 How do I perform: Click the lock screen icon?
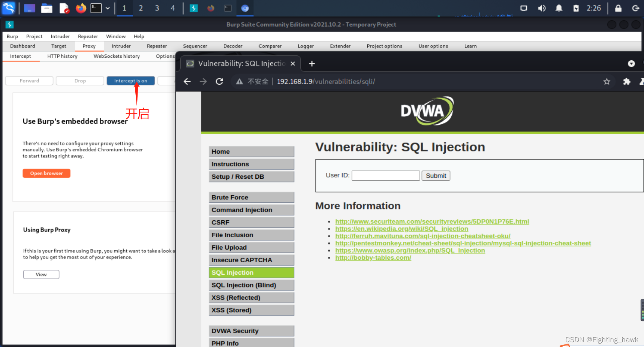click(x=619, y=8)
